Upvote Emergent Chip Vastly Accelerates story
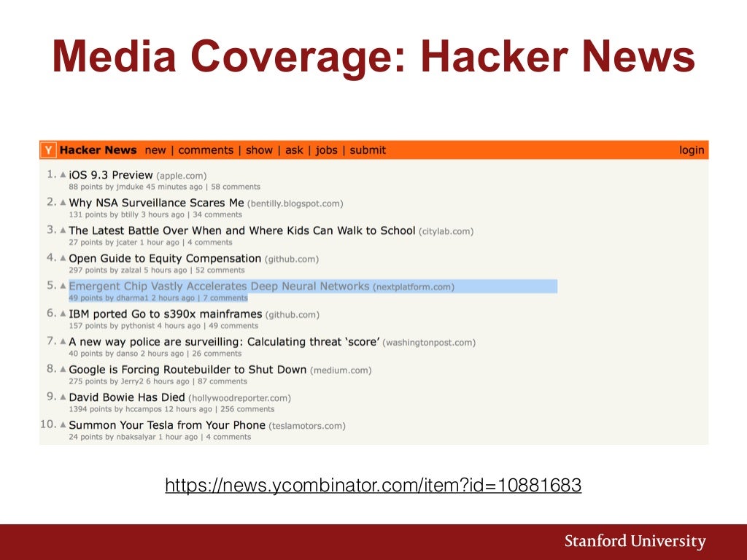 coord(63,286)
